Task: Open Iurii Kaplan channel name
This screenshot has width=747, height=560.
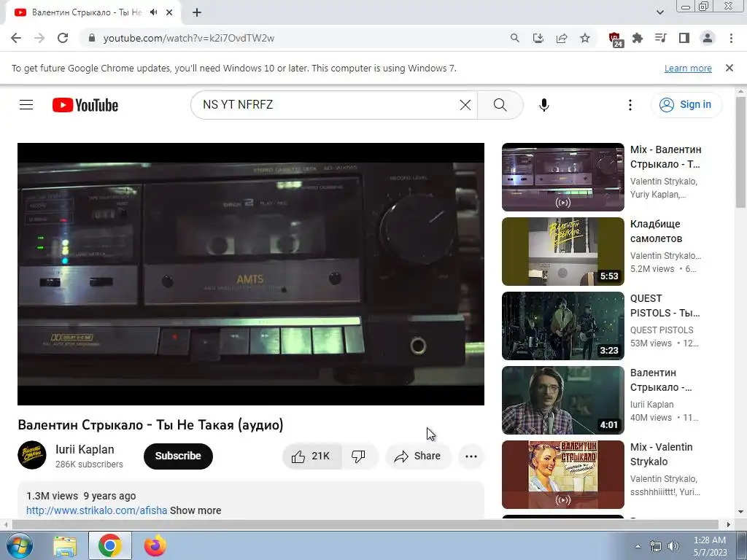Action: click(x=85, y=449)
